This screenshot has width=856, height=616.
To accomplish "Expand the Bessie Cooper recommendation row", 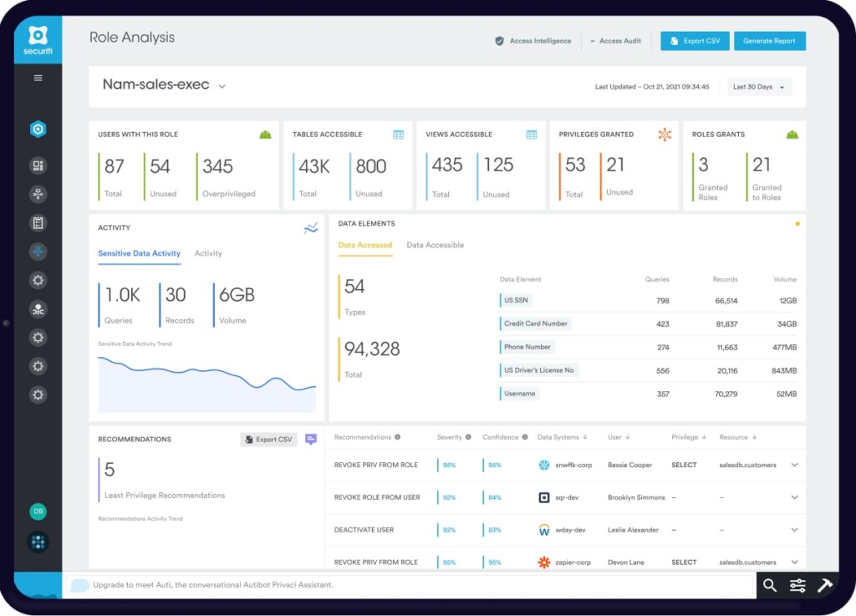I will click(x=794, y=465).
